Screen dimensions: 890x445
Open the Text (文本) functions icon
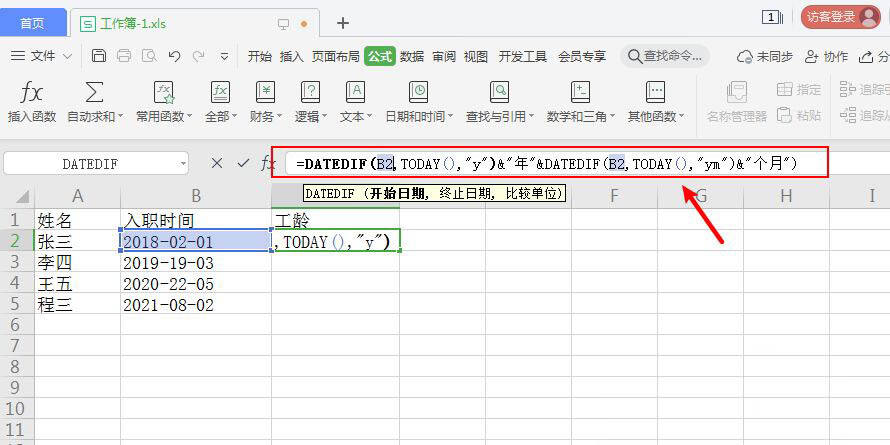click(355, 92)
